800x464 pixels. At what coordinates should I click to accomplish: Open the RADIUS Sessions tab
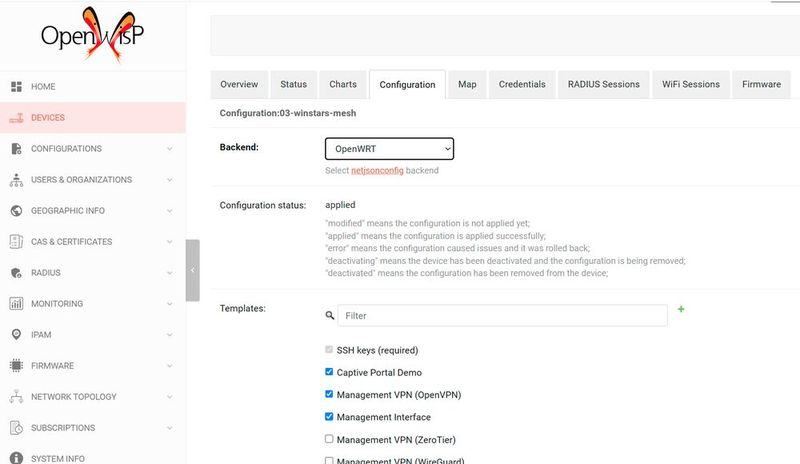pos(603,85)
